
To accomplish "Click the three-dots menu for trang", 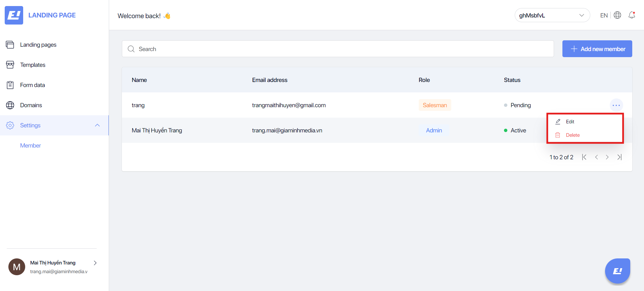I will tap(616, 105).
